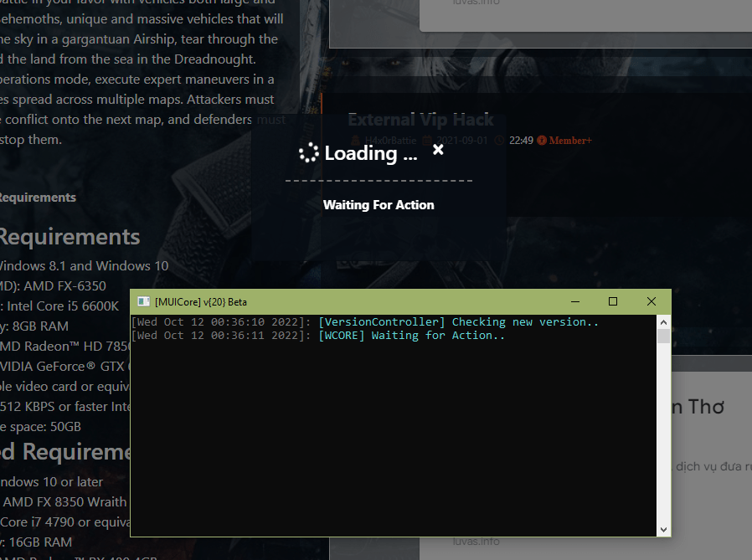Click the MUICore console window title icon

coord(143,301)
